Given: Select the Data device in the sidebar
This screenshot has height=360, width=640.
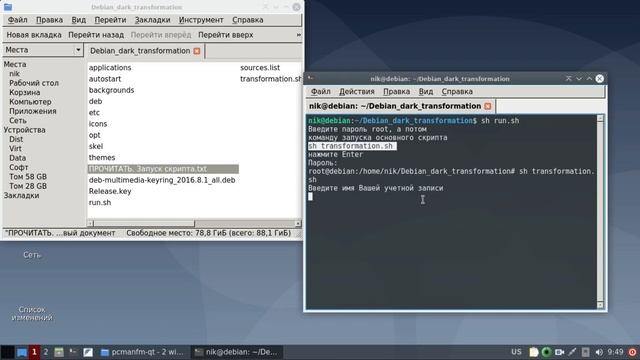Looking at the screenshot, I should coord(18,158).
